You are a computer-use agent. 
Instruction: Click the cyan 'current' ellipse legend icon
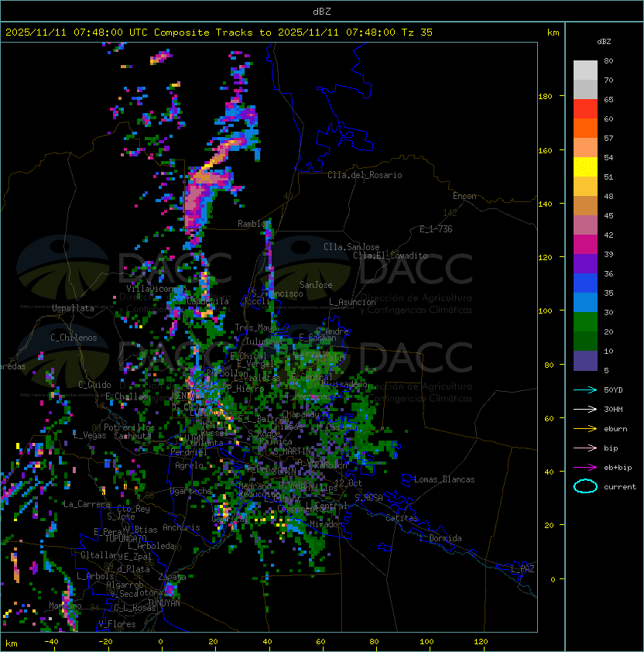pos(585,486)
